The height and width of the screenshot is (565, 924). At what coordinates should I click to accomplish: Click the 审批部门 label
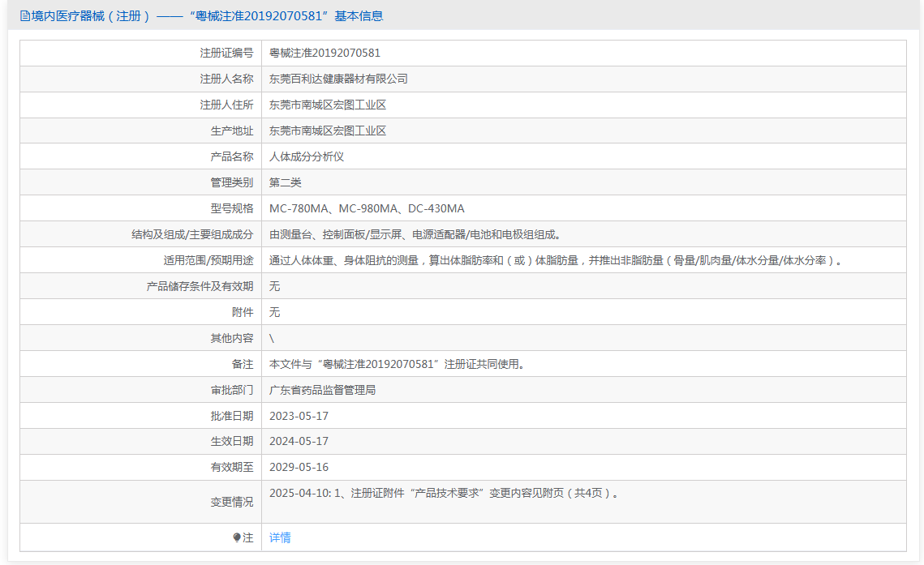coord(231,390)
